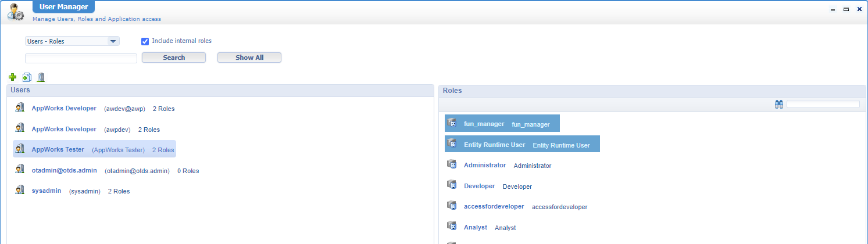The width and height of the screenshot is (868, 244).
Task: Click the binoculars find icon in Roles
Action: pyautogui.click(x=779, y=104)
